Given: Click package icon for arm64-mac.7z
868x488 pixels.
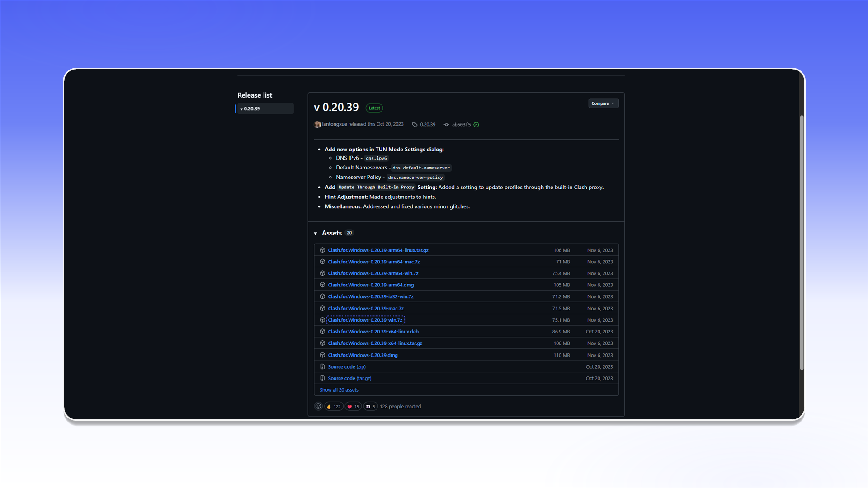Looking at the screenshot, I should [x=322, y=262].
